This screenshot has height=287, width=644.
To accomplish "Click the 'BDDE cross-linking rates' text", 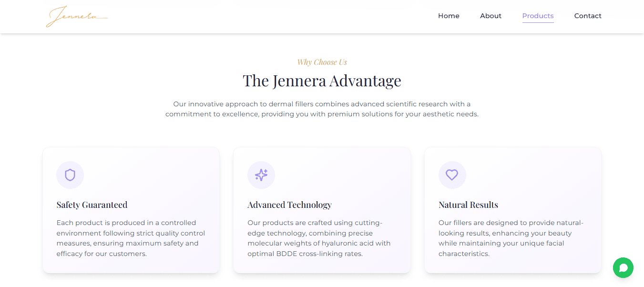I will click(x=319, y=254).
